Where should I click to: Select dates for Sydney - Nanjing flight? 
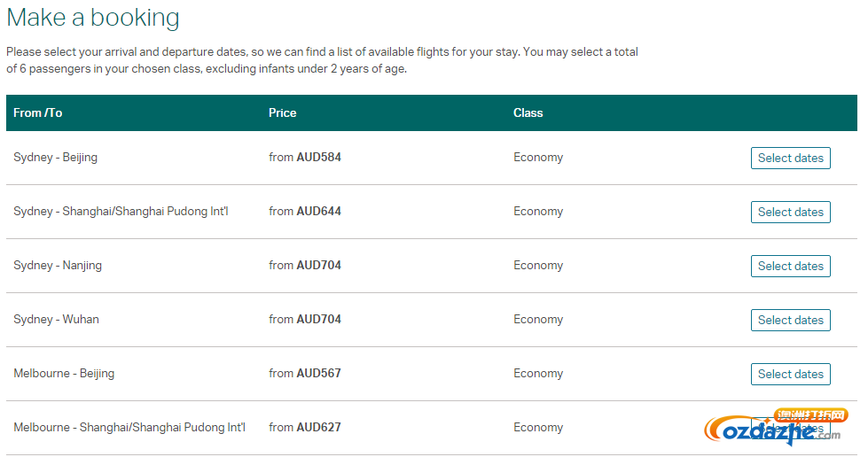click(791, 266)
